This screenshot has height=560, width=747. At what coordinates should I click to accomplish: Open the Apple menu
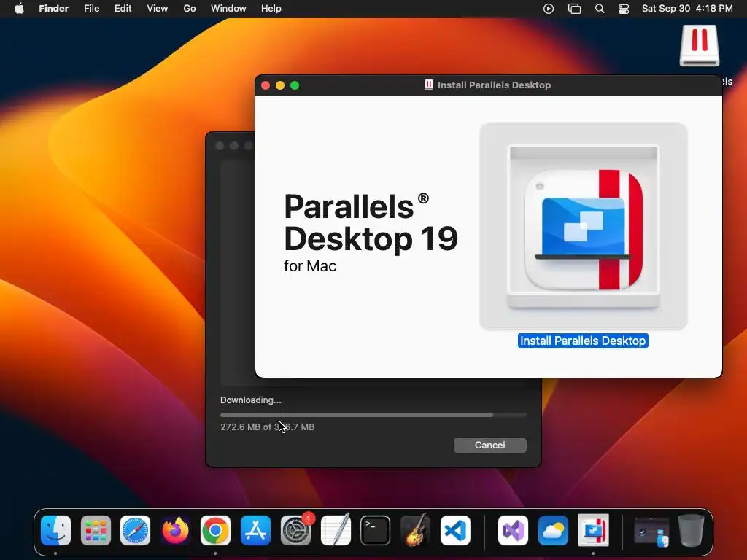pyautogui.click(x=19, y=9)
